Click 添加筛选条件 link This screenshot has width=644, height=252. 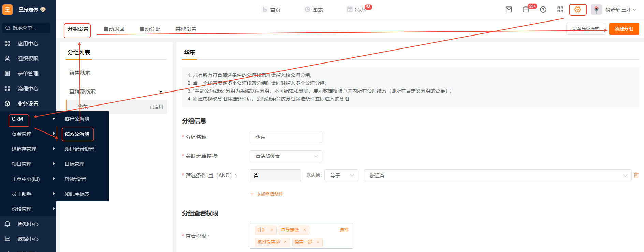[x=267, y=194]
